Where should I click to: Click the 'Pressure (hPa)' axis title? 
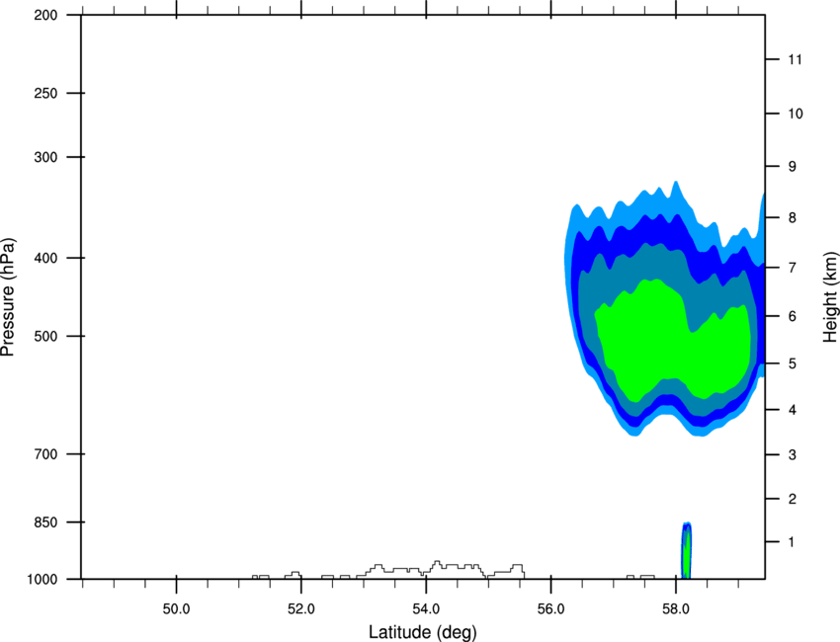[x=8, y=297]
